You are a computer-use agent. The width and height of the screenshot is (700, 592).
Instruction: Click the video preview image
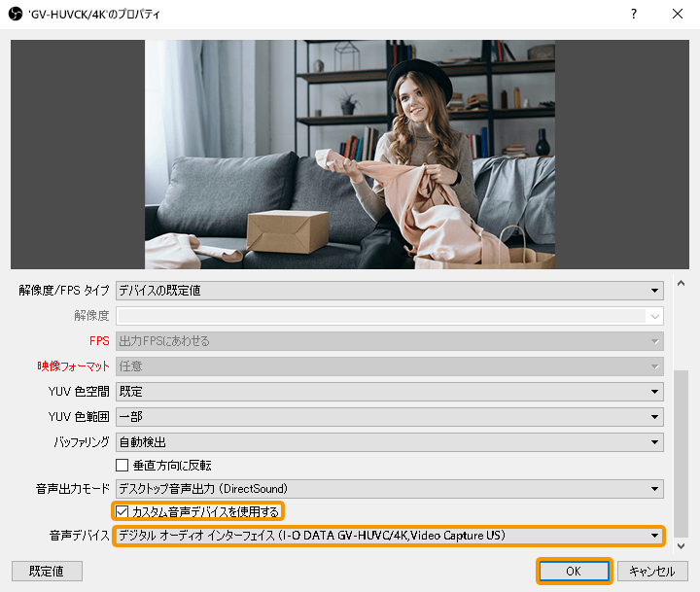click(x=350, y=155)
